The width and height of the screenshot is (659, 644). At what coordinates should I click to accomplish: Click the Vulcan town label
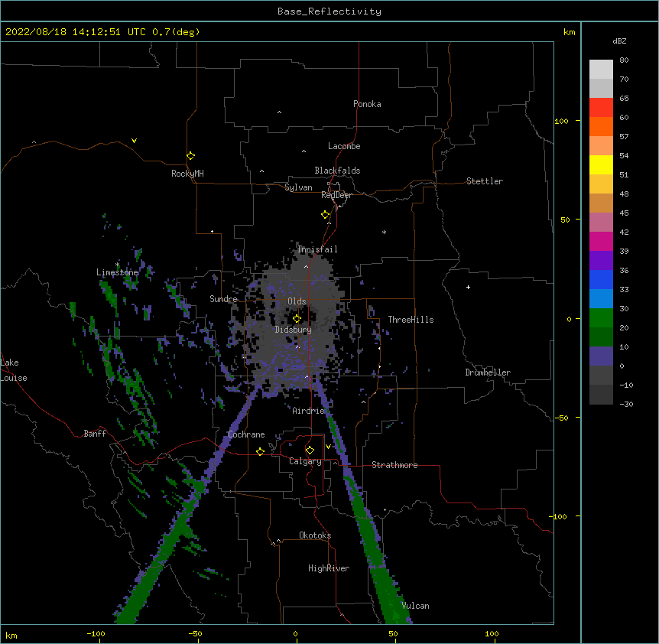[x=415, y=606]
